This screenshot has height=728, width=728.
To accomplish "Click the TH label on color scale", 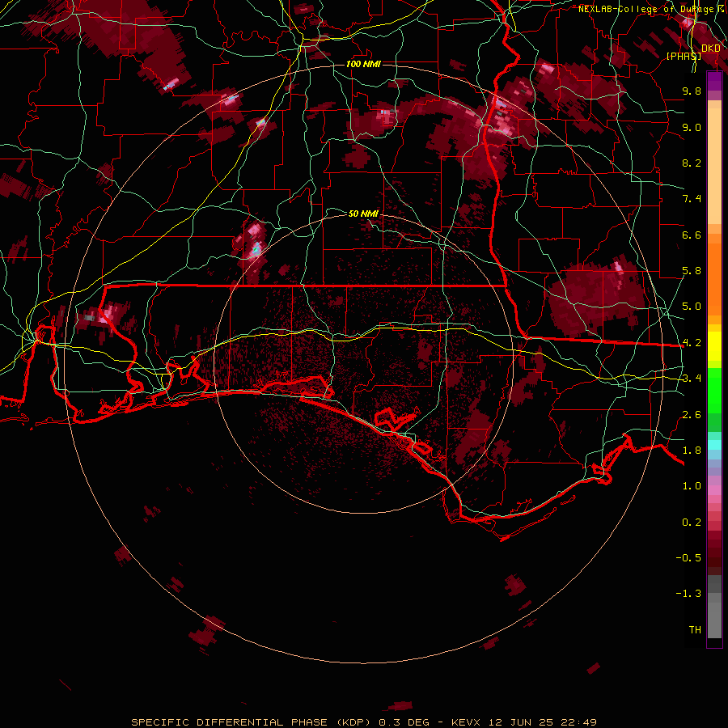I will pos(695,630).
